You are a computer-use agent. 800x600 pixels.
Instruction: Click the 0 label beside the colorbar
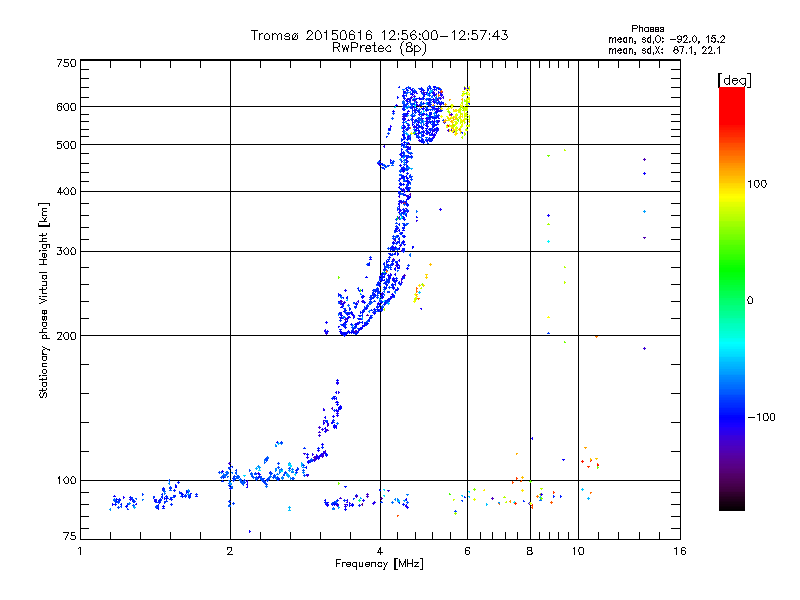[752, 300]
